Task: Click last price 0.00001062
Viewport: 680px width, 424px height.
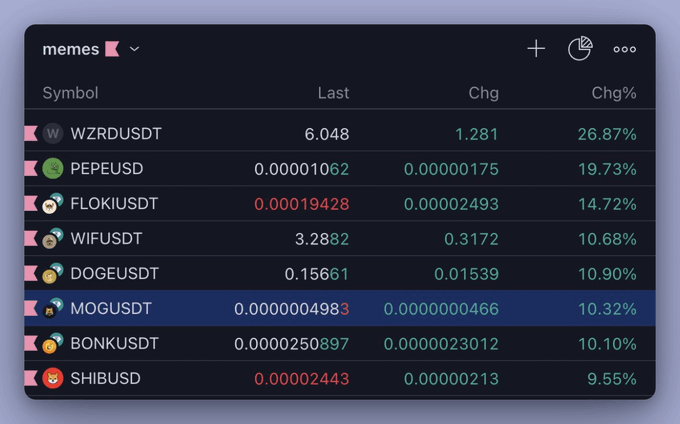Action: pos(301,169)
